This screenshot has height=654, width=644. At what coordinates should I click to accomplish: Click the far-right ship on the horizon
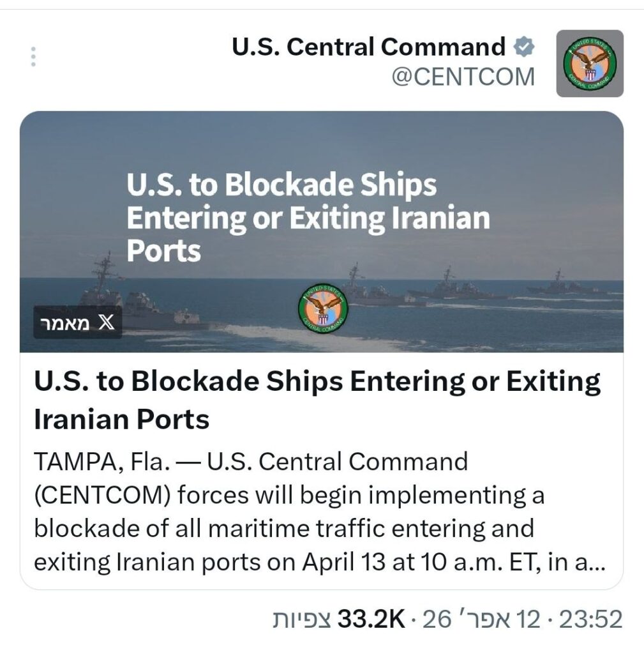563,284
